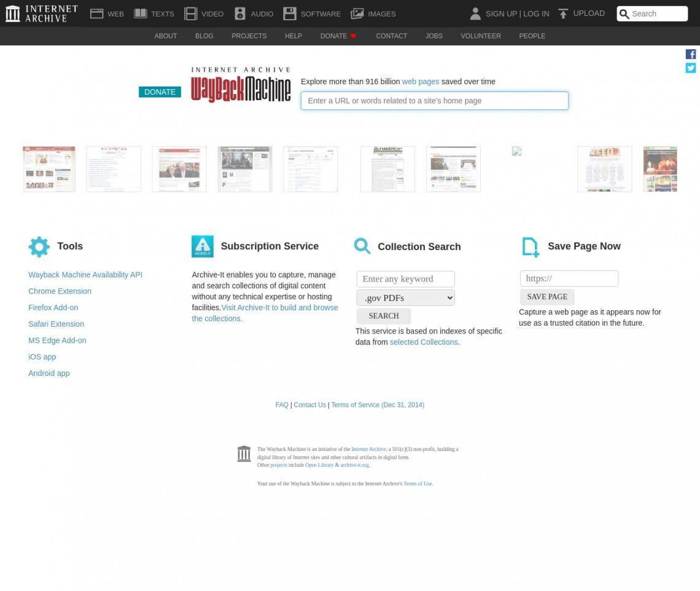
Task: Click the Upload arrow icon
Action: coord(563,14)
